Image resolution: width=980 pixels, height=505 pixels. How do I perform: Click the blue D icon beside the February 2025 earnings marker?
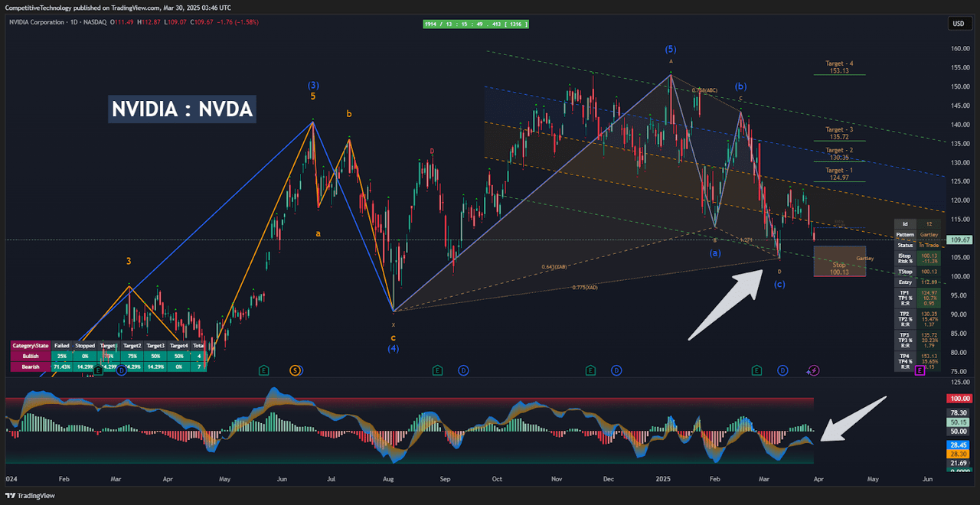pyautogui.click(x=782, y=370)
